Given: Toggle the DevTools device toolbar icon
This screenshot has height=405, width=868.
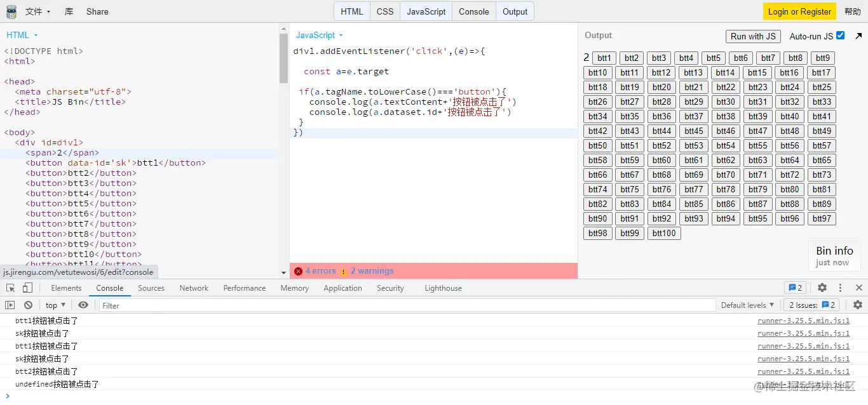Looking at the screenshot, I should 27,288.
